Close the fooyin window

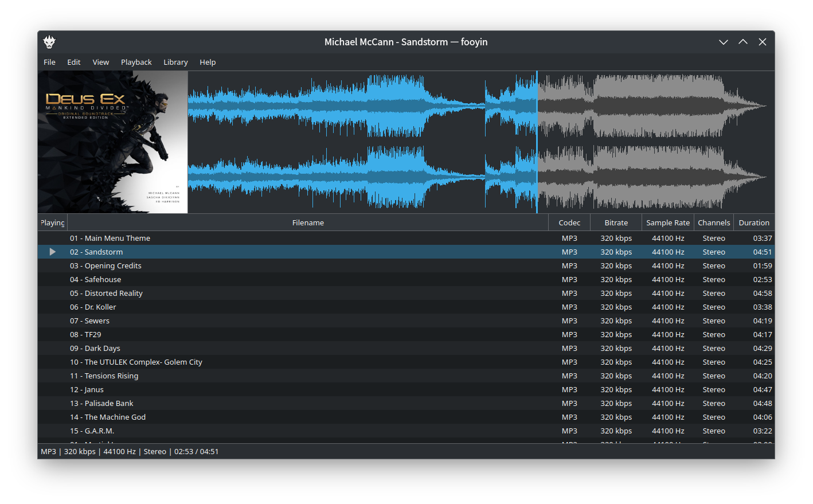(x=763, y=42)
